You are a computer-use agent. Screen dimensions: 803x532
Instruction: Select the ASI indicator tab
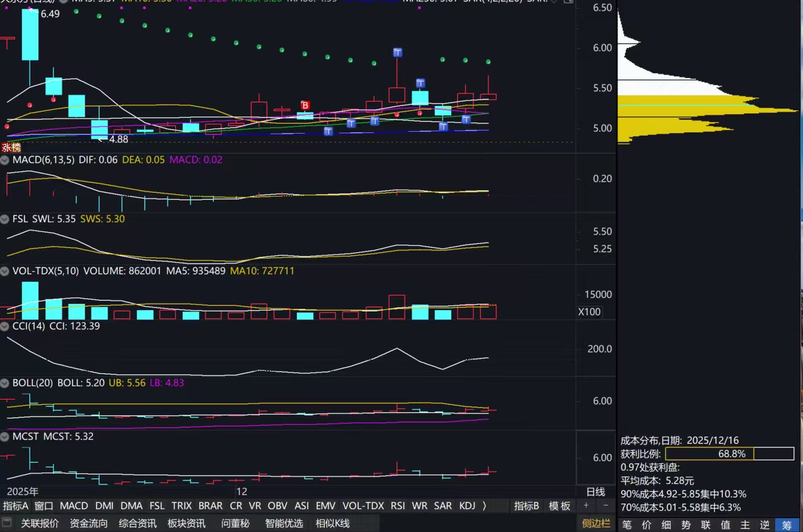(x=302, y=506)
